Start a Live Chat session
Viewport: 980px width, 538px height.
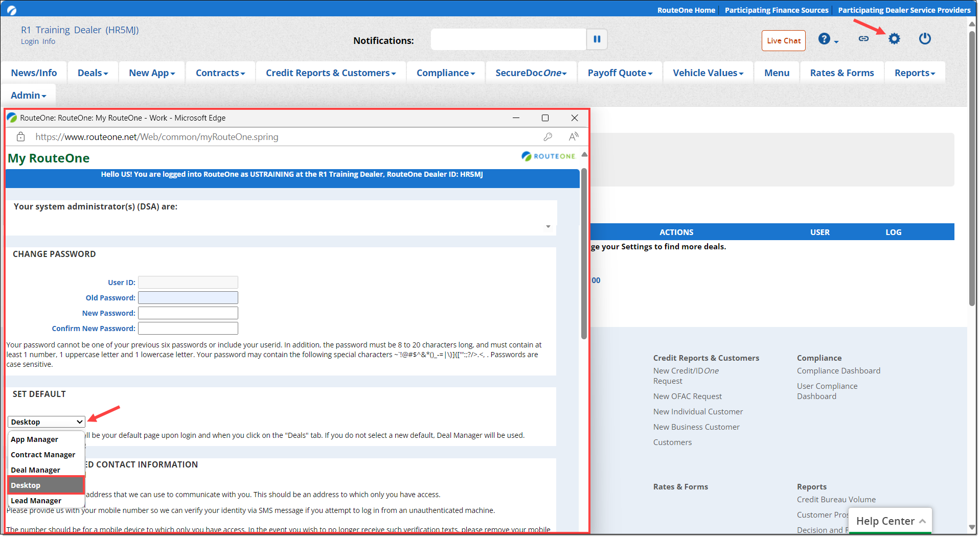tap(784, 41)
